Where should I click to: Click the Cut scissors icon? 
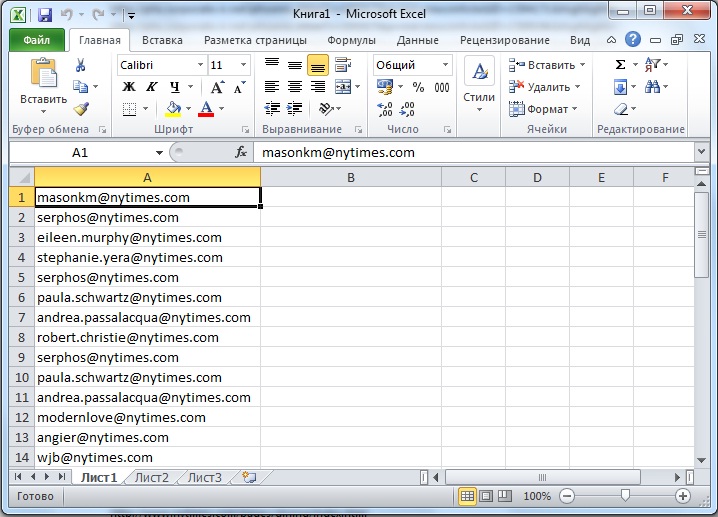tap(81, 65)
